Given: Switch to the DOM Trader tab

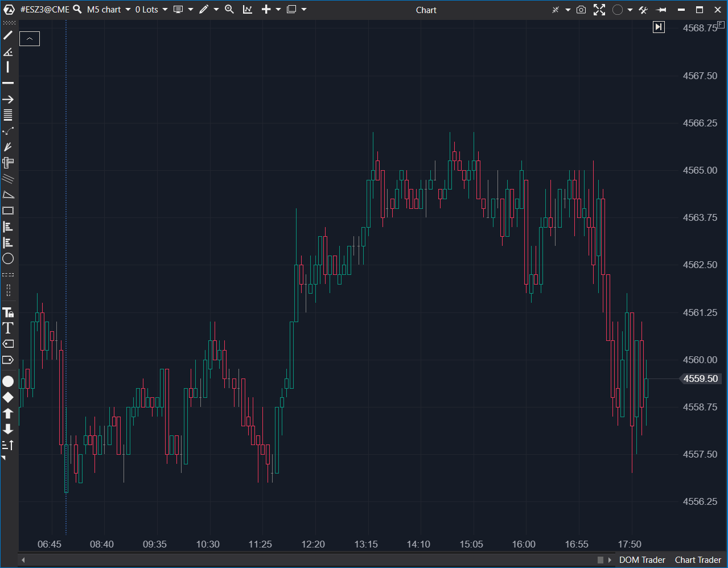Looking at the screenshot, I should (x=642, y=560).
